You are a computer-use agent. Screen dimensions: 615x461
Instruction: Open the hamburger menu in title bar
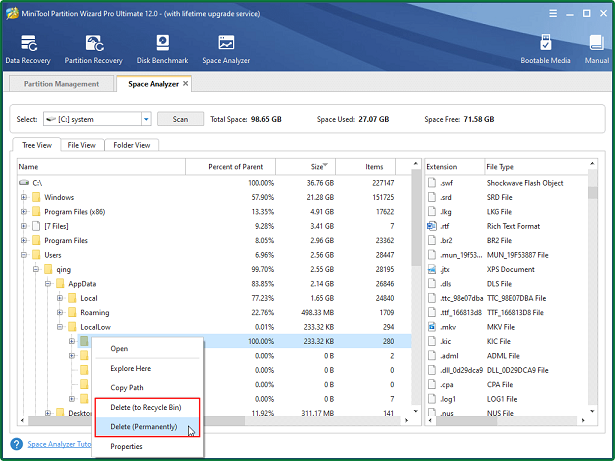click(553, 14)
